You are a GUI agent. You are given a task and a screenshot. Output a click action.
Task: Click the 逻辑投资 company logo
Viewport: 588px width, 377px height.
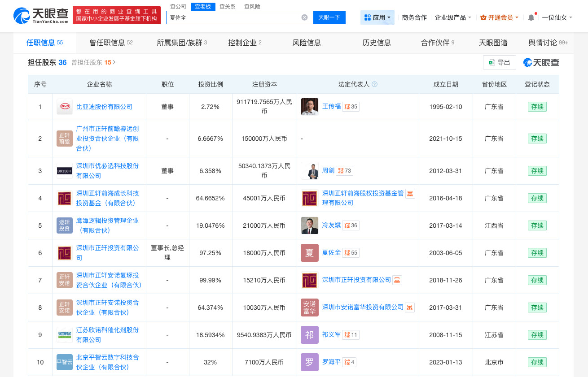[x=65, y=225]
